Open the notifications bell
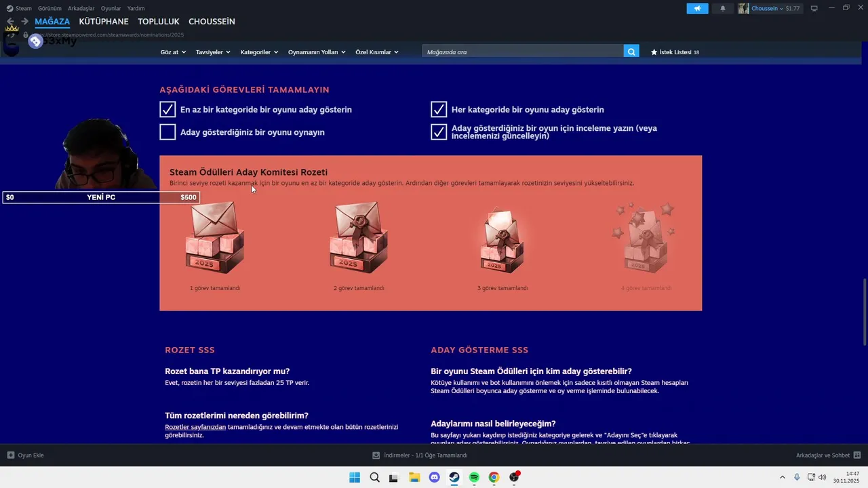Viewport: 868px width, 488px height. coord(722,8)
